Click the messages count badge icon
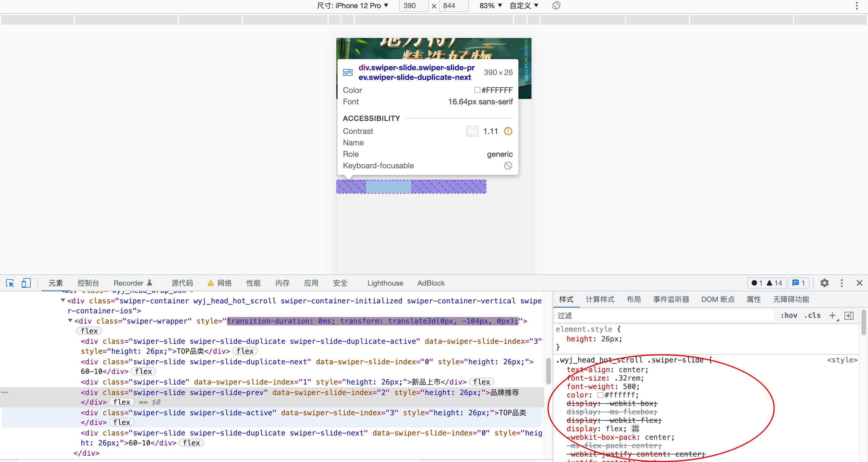868x462 pixels. pyautogui.click(x=798, y=283)
